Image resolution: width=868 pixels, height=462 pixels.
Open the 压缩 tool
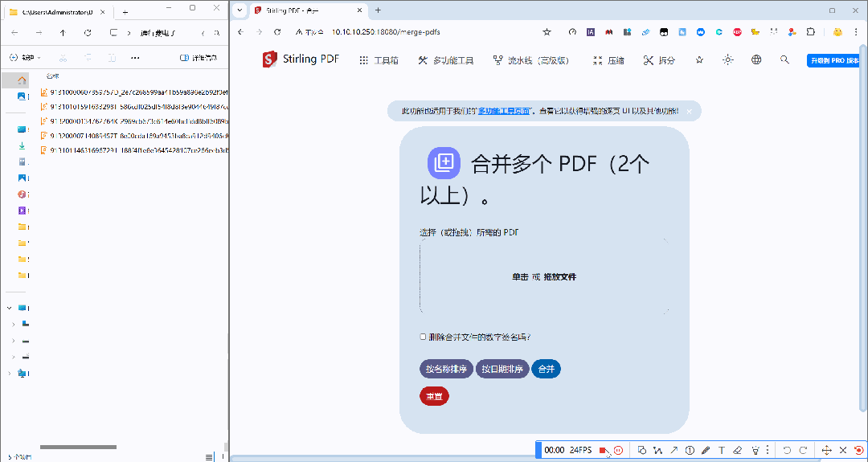pos(608,60)
